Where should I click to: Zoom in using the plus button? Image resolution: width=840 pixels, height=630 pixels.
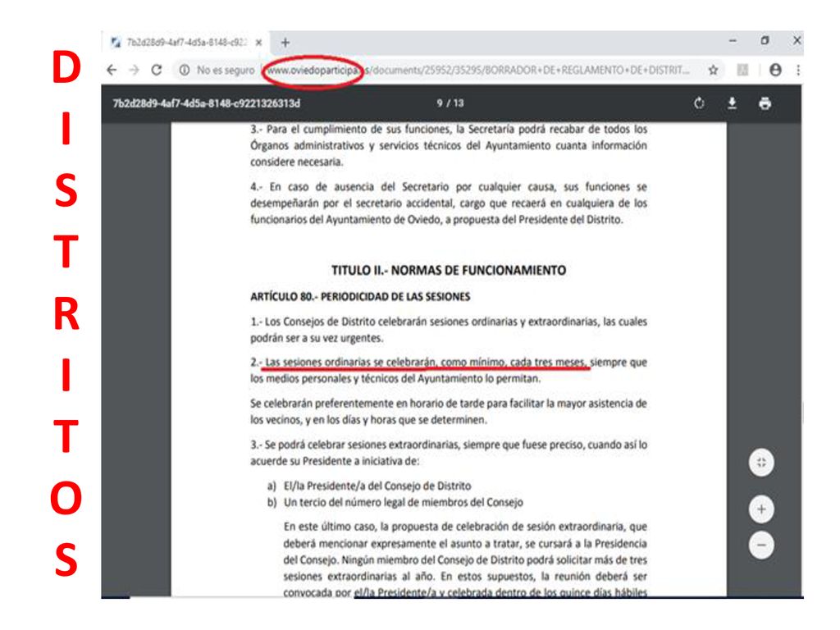[761, 509]
